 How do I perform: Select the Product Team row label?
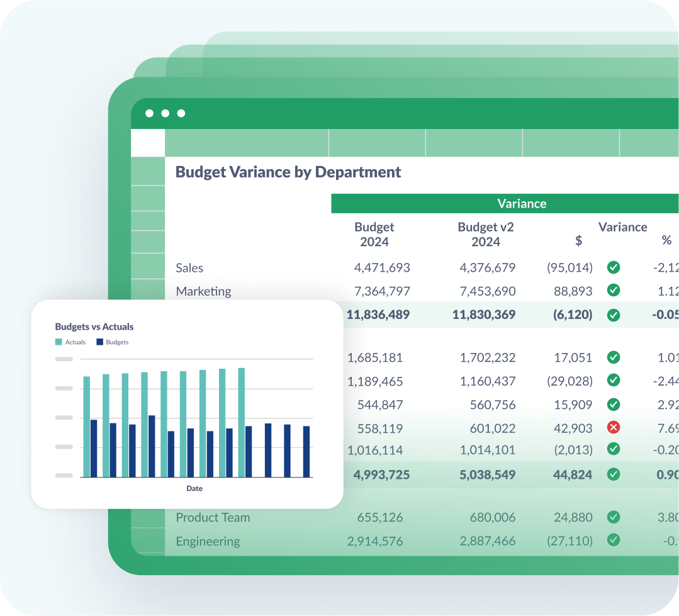[x=213, y=517]
